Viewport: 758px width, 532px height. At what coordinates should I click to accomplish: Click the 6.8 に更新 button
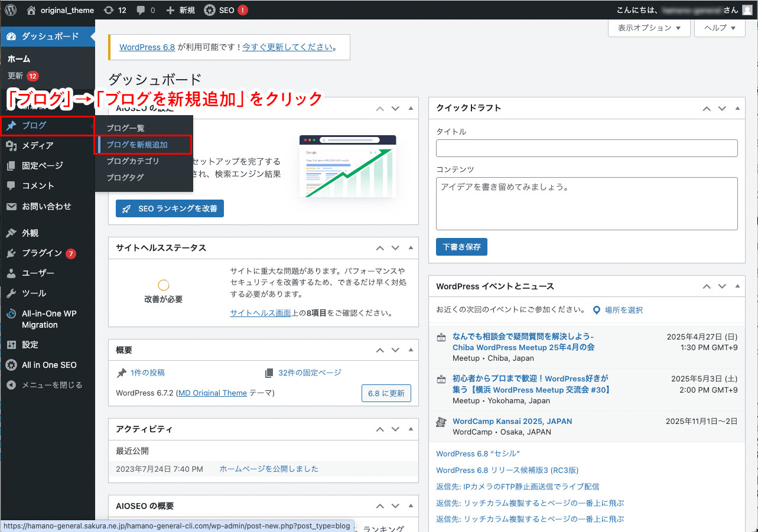(x=386, y=393)
